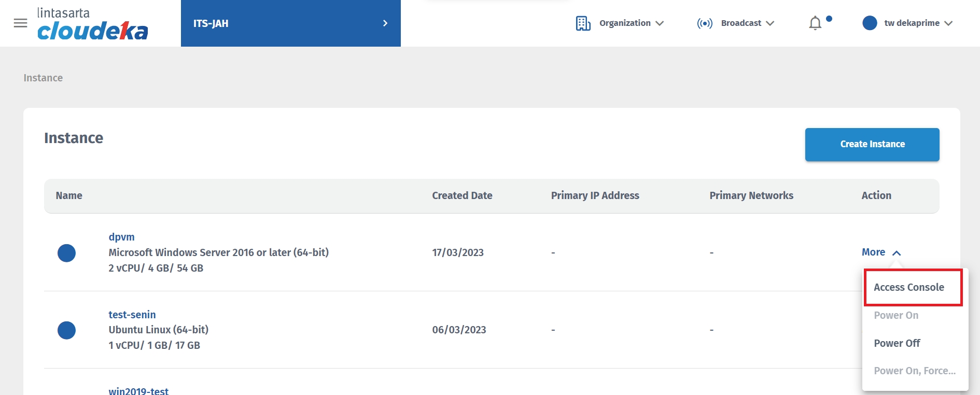Screen dimensions: 980x395
Task: Click the Broadcast signal icon
Action: 705,23
